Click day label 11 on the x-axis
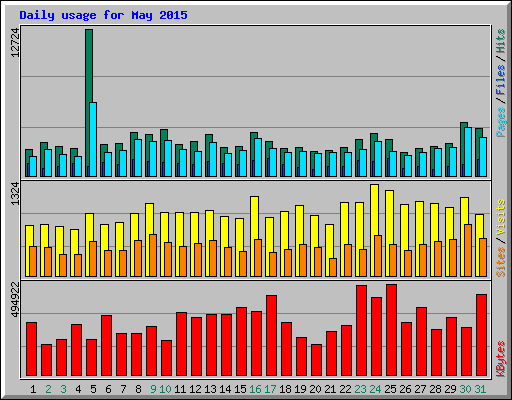 (180, 389)
